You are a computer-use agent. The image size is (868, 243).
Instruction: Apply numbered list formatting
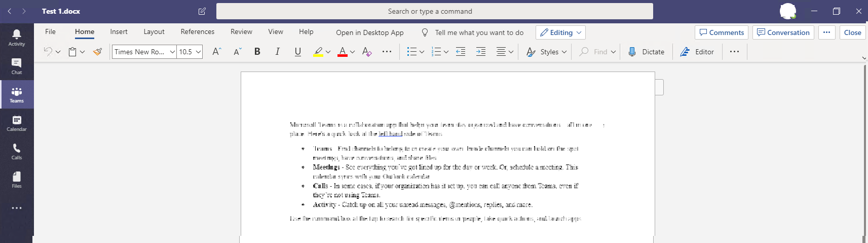pyautogui.click(x=436, y=52)
